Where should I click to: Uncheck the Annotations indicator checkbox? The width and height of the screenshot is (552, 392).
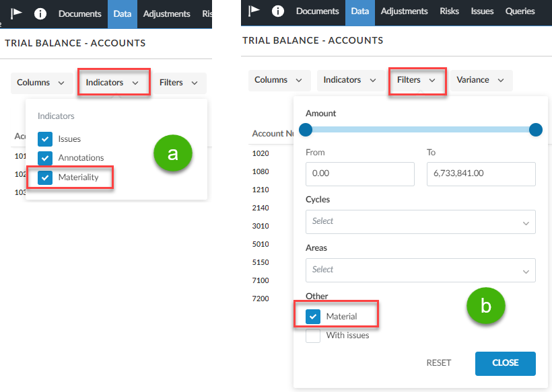[x=45, y=158]
